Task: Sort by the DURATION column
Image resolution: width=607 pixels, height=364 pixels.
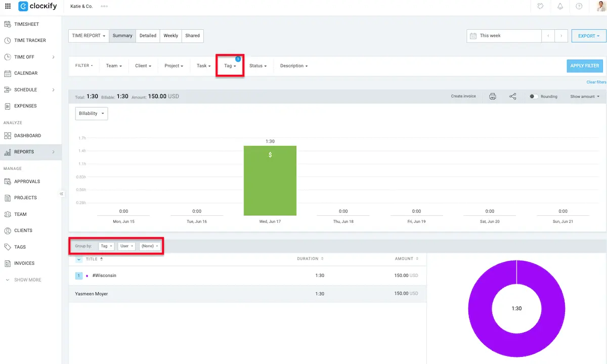Action: click(x=310, y=259)
